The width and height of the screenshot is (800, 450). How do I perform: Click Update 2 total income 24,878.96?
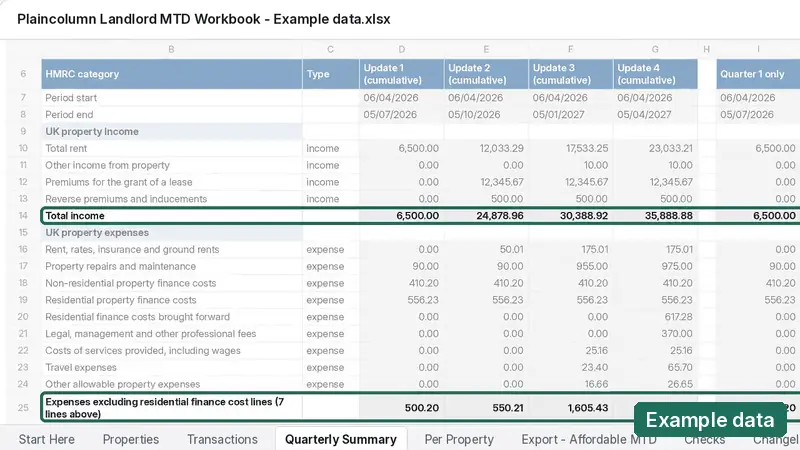pyautogui.click(x=486, y=215)
